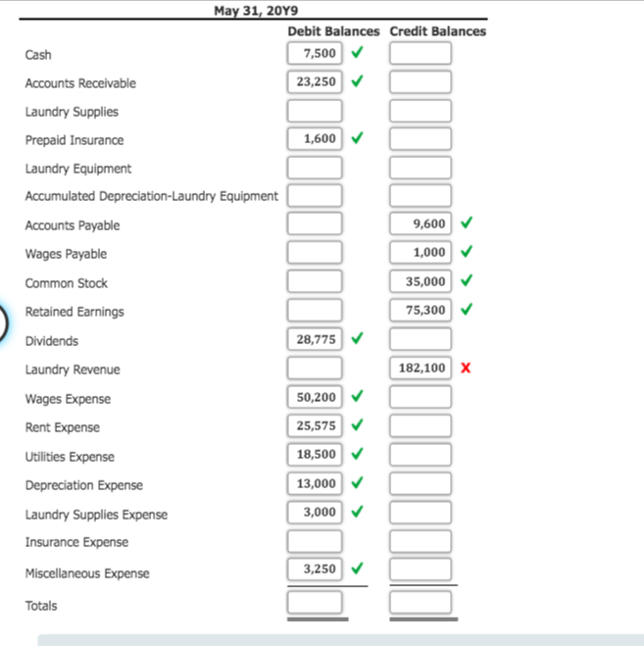Select Utilities Expense debit field showing 18,500

315,455
